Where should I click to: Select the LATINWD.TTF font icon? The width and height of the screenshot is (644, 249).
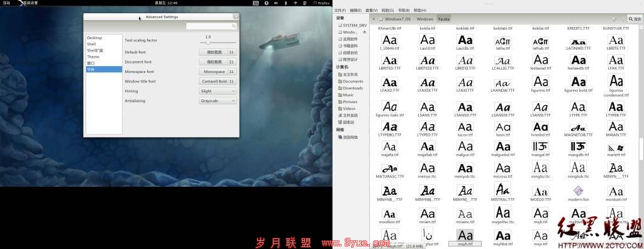click(x=579, y=42)
